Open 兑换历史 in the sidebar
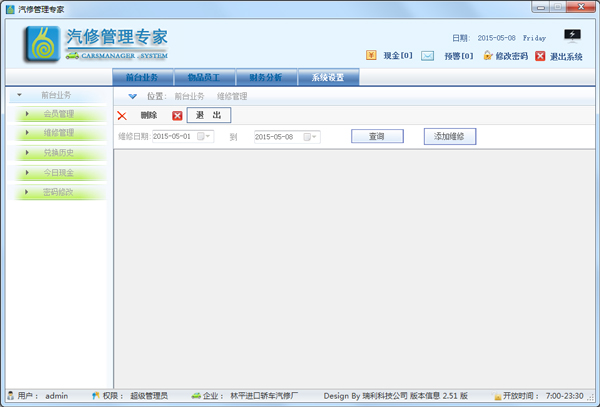 59,153
